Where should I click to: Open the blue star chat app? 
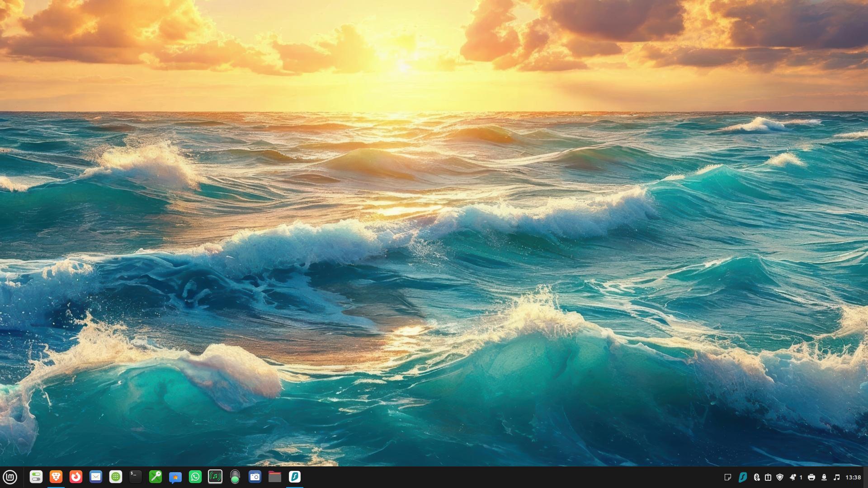point(175,477)
